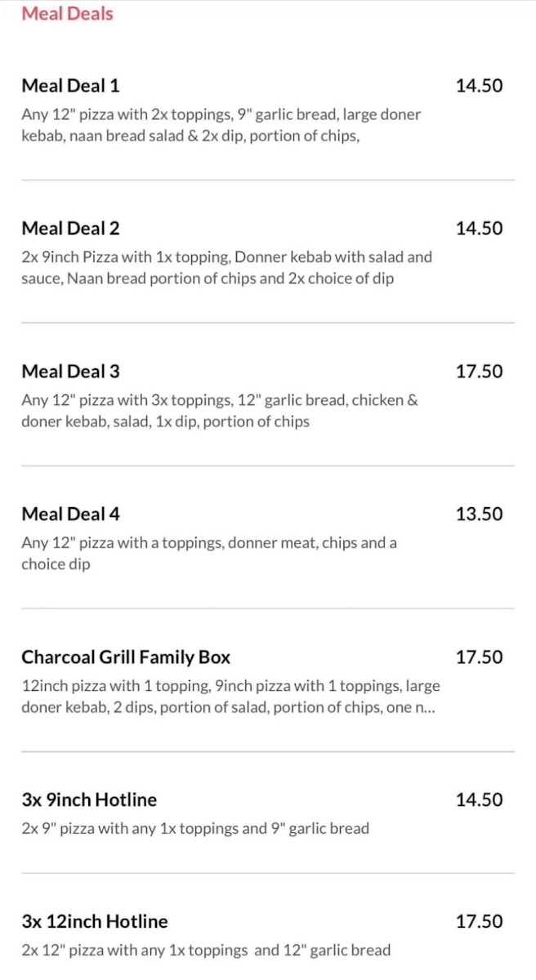Choose the 3x 12inch Hotline deal
This screenshot has height=980, width=536.
coord(94,922)
